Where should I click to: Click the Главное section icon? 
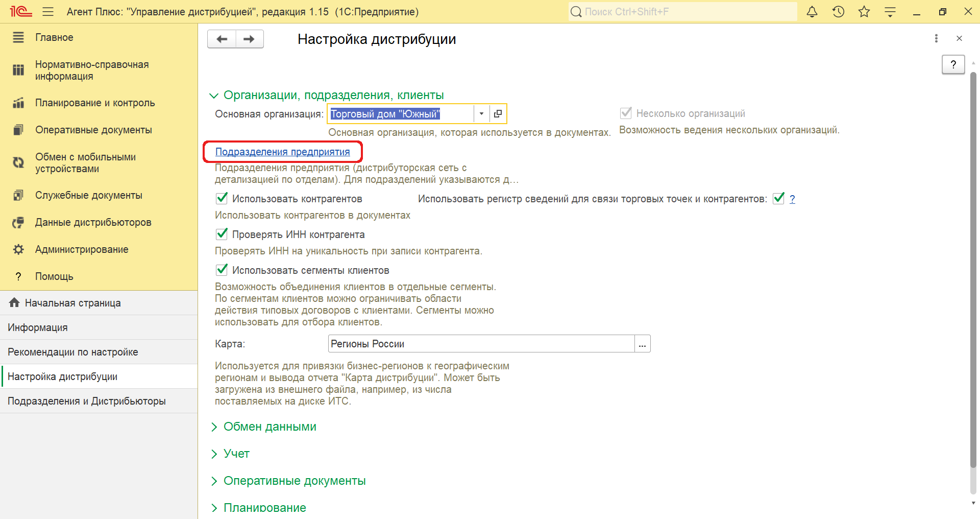pos(18,37)
